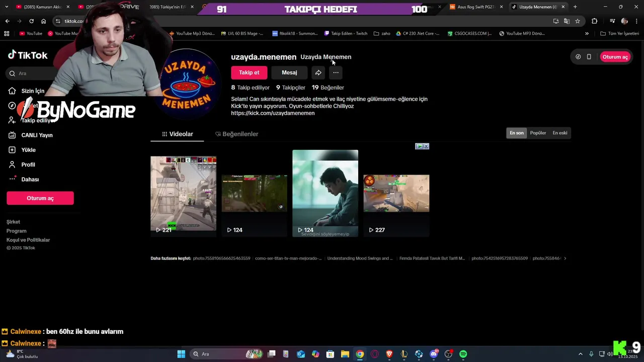Click the browser home icon
Image resolution: width=644 pixels, height=362 pixels.
(44, 21)
